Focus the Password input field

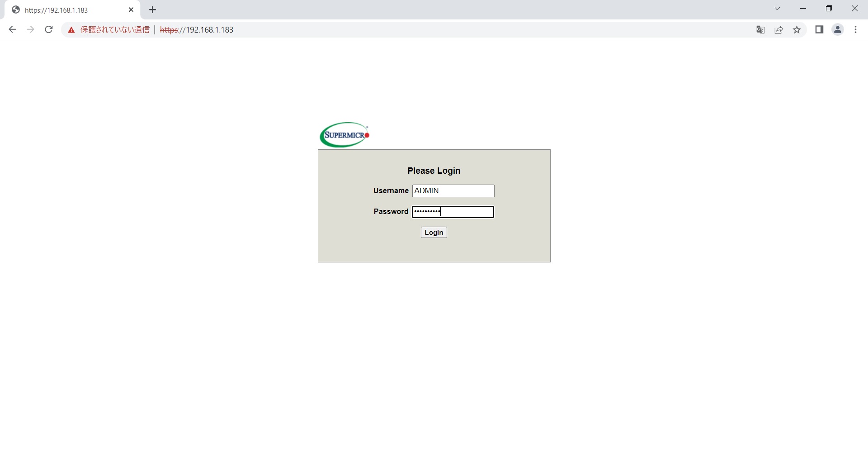point(453,212)
